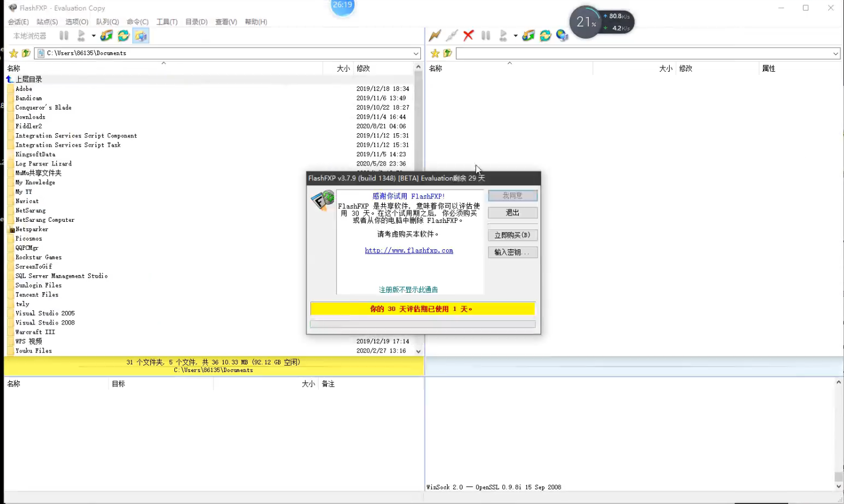This screenshot has height=504, width=844.
Task: Open the 查看(V) menu
Action: (226, 22)
